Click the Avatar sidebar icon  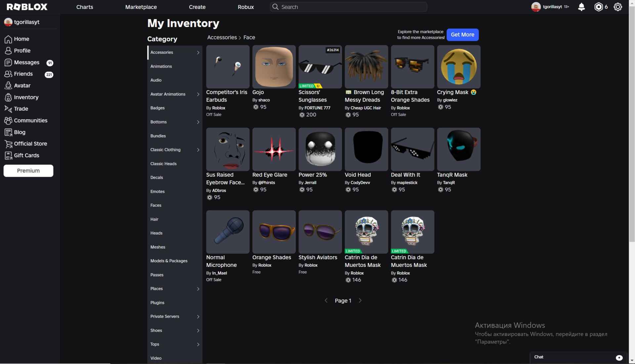click(8, 86)
